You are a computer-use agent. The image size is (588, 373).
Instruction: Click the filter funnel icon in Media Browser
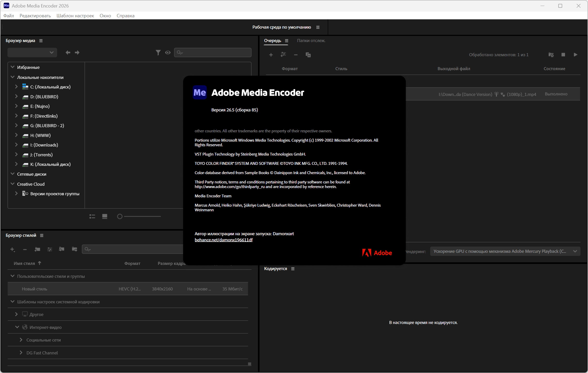[158, 53]
